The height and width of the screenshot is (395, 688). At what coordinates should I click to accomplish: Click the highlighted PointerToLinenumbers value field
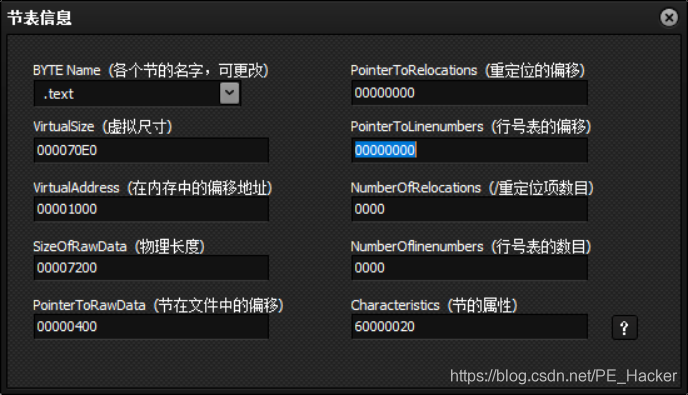point(469,151)
